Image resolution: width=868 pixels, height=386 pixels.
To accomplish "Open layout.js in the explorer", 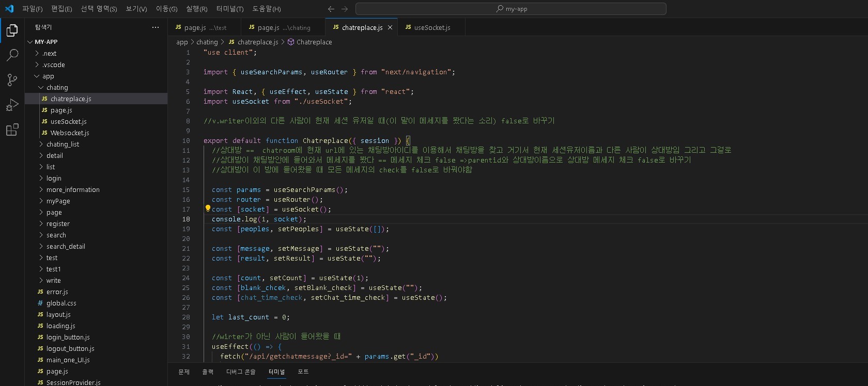I will point(96,314).
